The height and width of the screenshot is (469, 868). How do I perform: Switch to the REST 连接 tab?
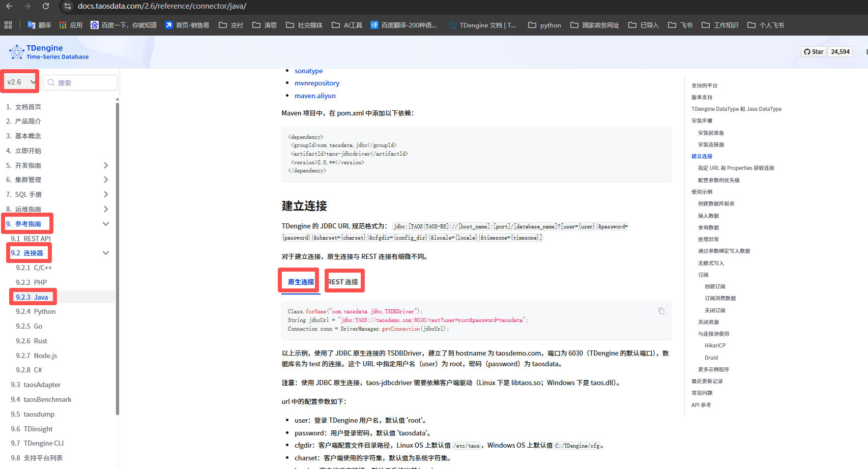pos(343,282)
